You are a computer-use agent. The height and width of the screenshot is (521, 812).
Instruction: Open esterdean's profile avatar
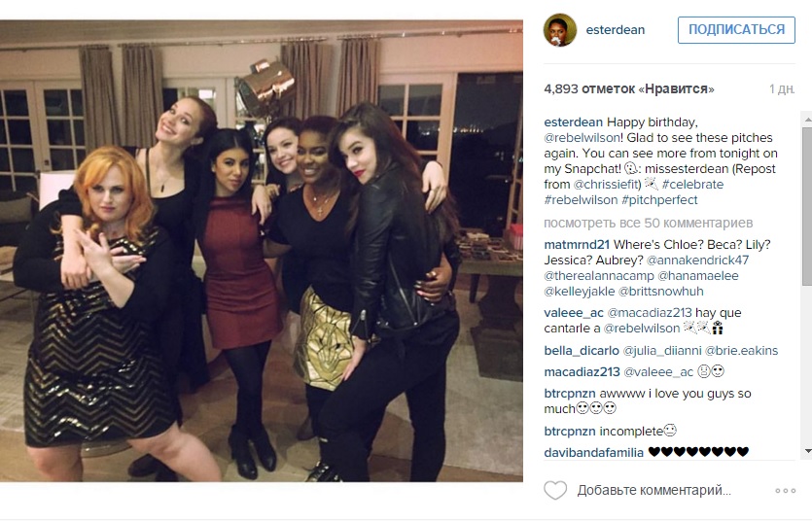(560, 30)
